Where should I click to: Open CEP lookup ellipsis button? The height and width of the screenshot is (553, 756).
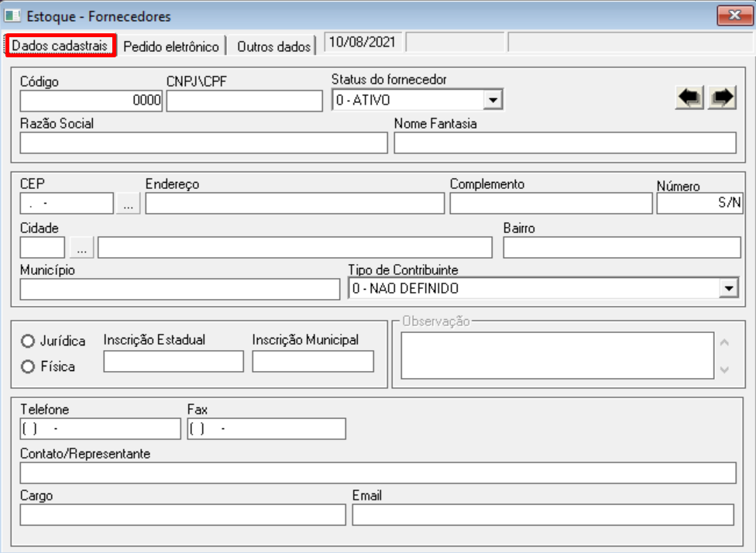[129, 204]
